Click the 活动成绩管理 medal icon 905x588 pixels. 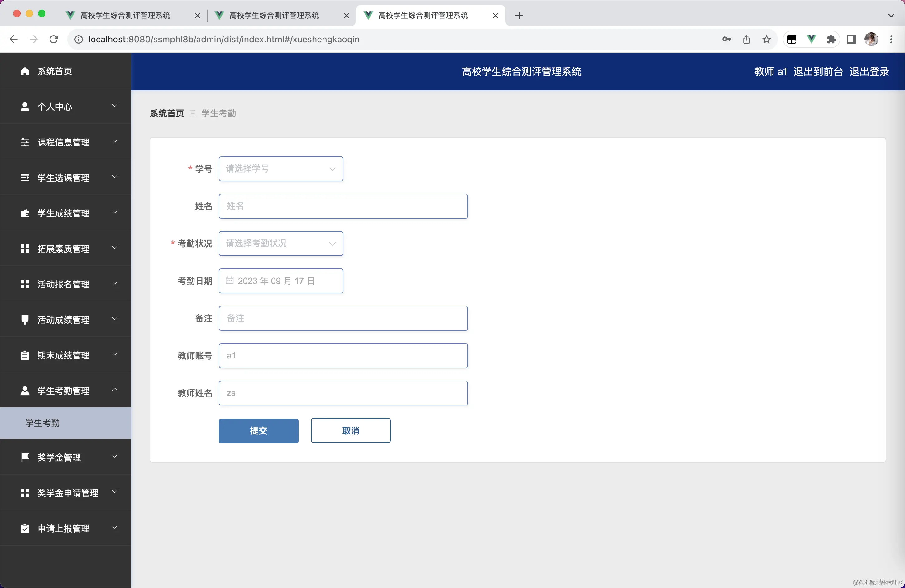tap(25, 319)
